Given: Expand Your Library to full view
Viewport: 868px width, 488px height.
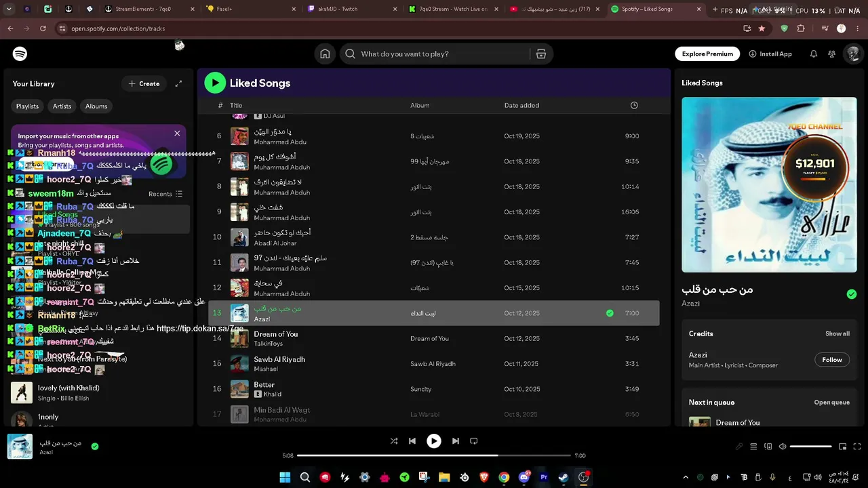Looking at the screenshot, I should (178, 83).
